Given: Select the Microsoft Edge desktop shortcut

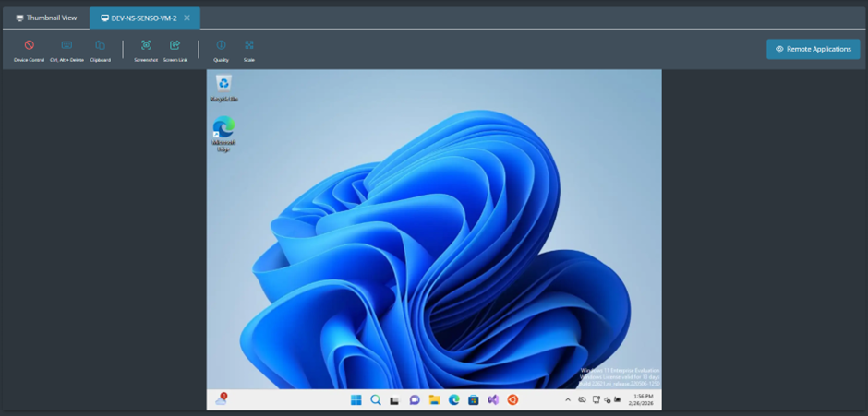Looking at the screenshot, I should coord(223,134).
